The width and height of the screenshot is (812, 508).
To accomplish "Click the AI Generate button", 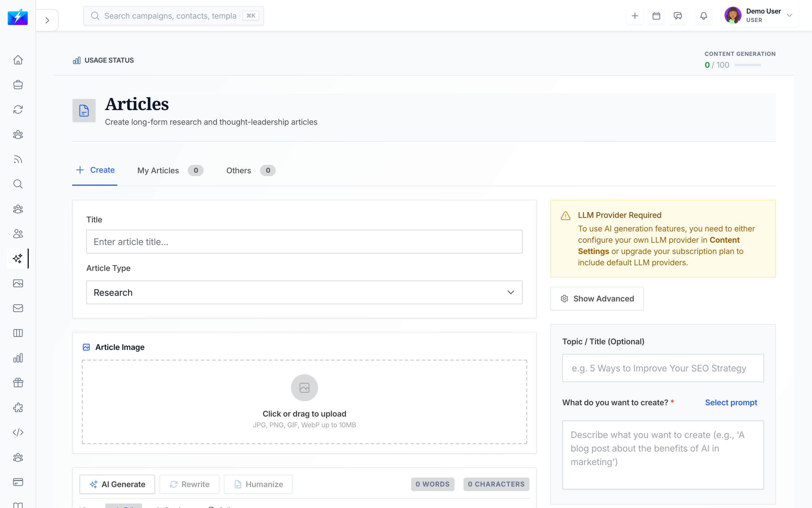I will pyautogui.click(x=117, y=484).
